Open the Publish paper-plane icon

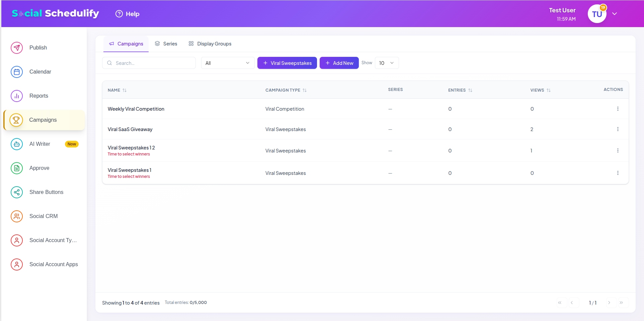tap(17, 48)
